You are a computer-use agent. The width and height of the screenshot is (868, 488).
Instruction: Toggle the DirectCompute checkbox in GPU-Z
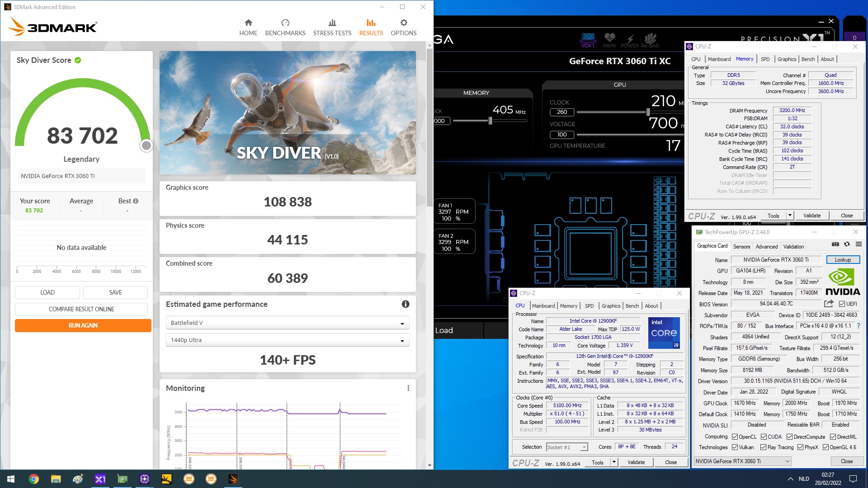point(789,437)
